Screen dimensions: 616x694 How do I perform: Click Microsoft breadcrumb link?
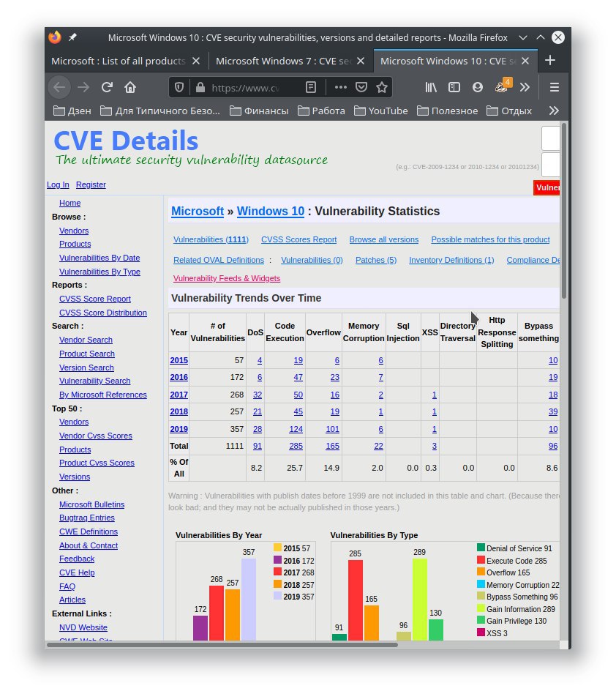pyautogui.click(x=198, y=211)
